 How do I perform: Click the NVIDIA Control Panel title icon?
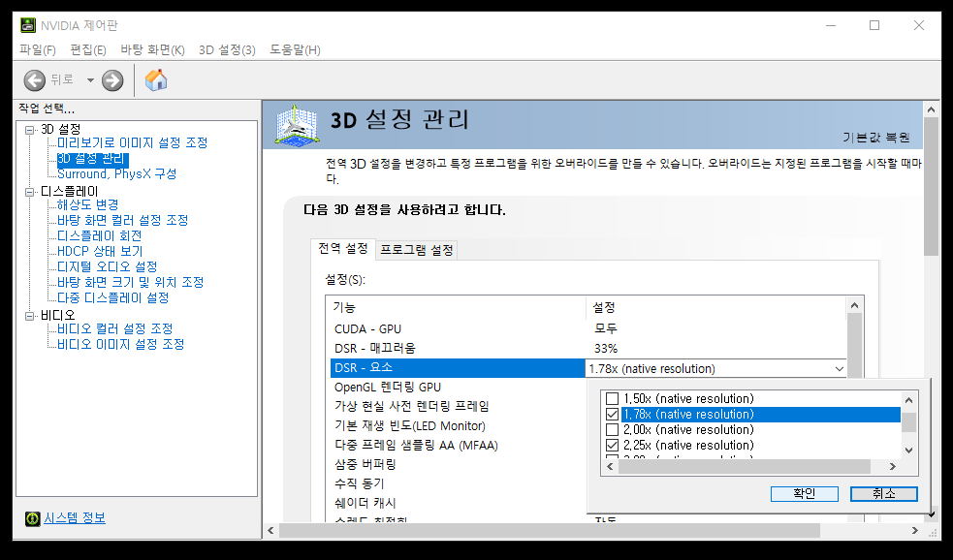tap(28, 25)
